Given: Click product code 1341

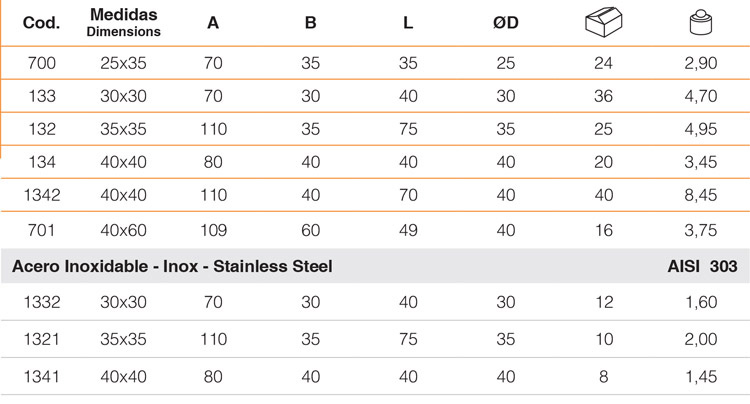Looking at the screenshot, I should tap(42, 377).
